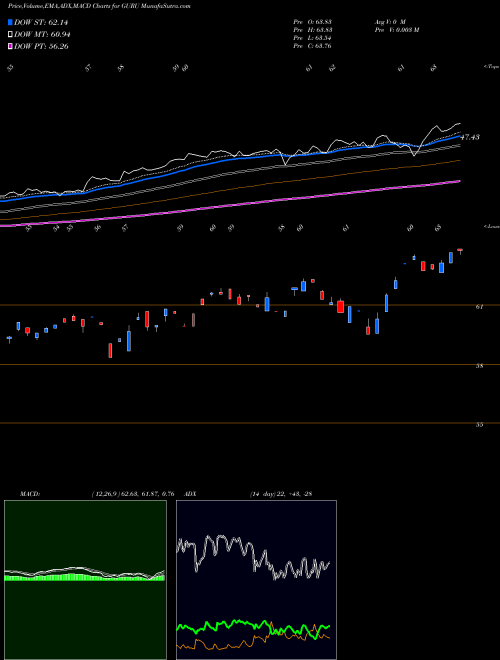Viewport: 500px width, 660px height.
Task: Click the 'Pre V: 0.003 M' volume text
Action: 396,30
